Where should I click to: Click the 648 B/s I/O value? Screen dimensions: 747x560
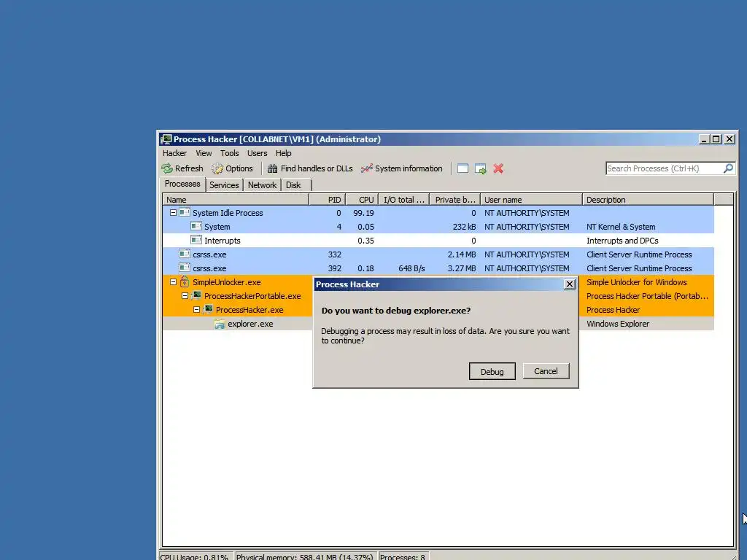411,268
